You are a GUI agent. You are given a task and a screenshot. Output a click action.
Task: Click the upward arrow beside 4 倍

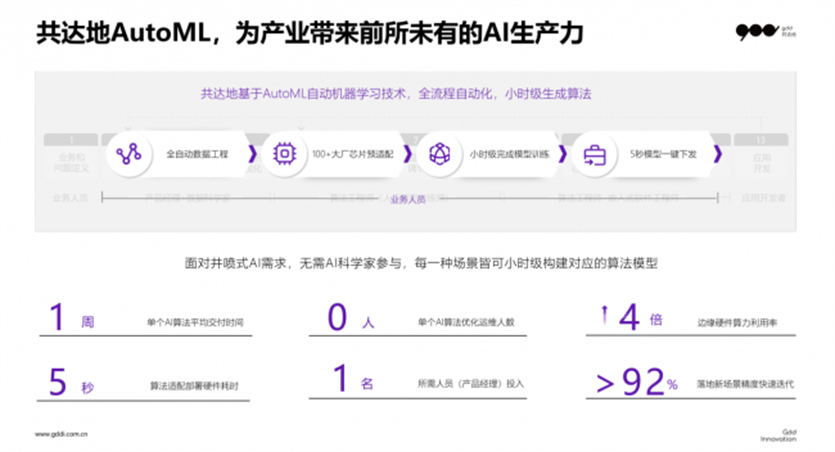pos(604,317)
